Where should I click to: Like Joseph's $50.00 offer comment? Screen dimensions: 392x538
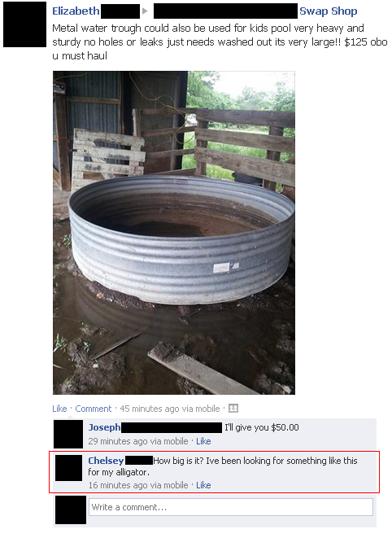click(203, 441)
